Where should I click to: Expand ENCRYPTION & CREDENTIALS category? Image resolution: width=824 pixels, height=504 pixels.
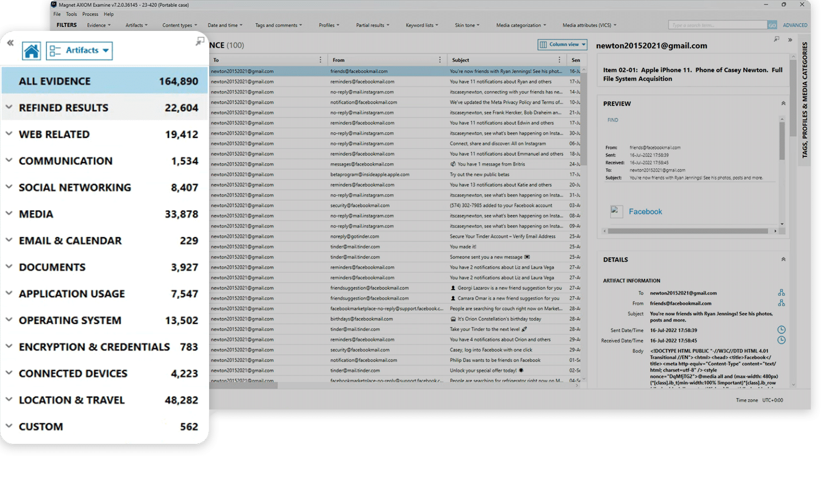9,346
